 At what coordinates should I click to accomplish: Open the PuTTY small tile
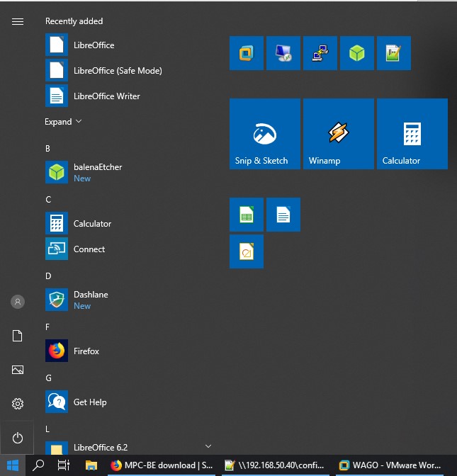(320, 53)
